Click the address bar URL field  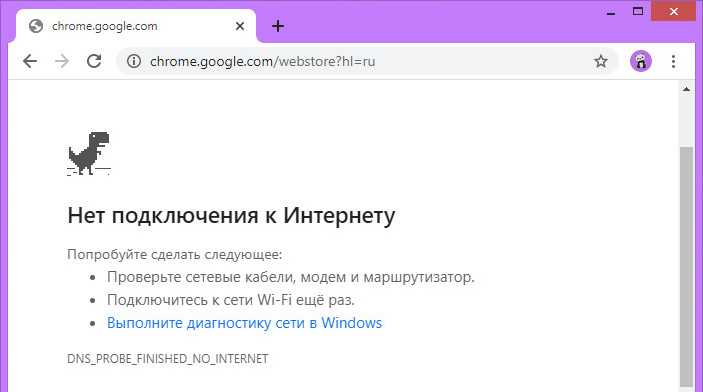(x=368, y=61)
